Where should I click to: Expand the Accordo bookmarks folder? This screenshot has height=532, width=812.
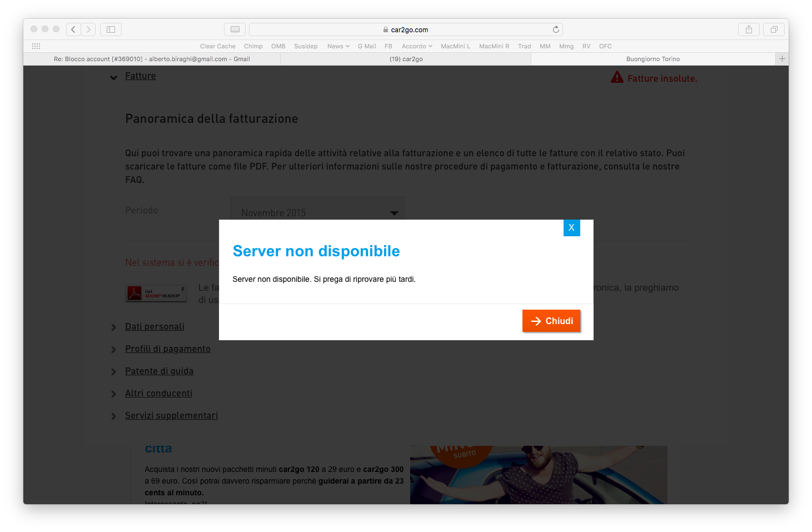tap(417, 46)
